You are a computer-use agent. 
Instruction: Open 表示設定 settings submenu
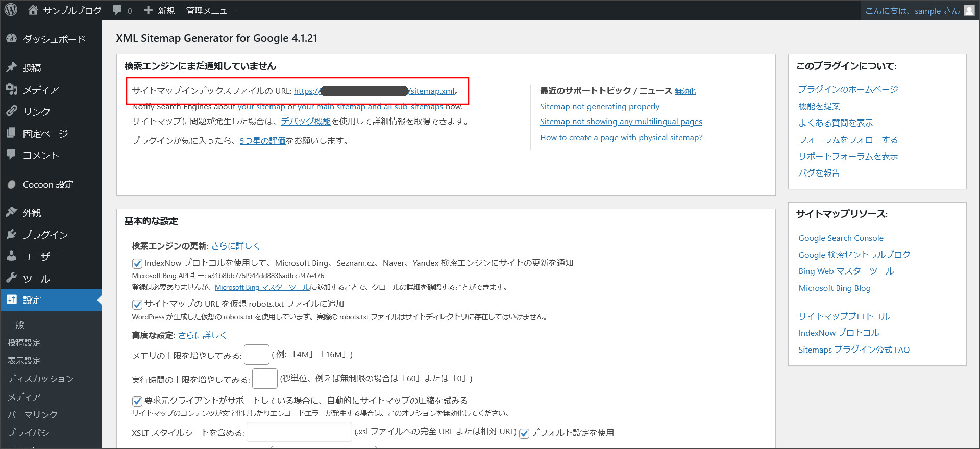coord(24,361)
